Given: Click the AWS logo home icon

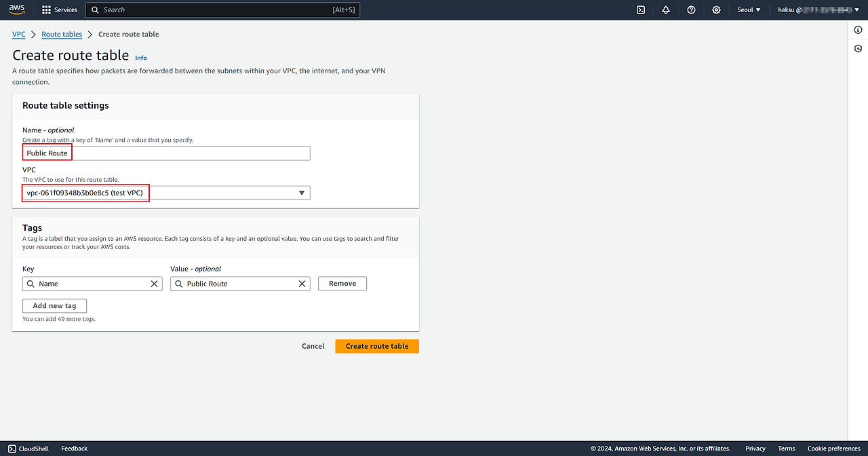Looking at the screenshot, I should (x=17, y=9).
